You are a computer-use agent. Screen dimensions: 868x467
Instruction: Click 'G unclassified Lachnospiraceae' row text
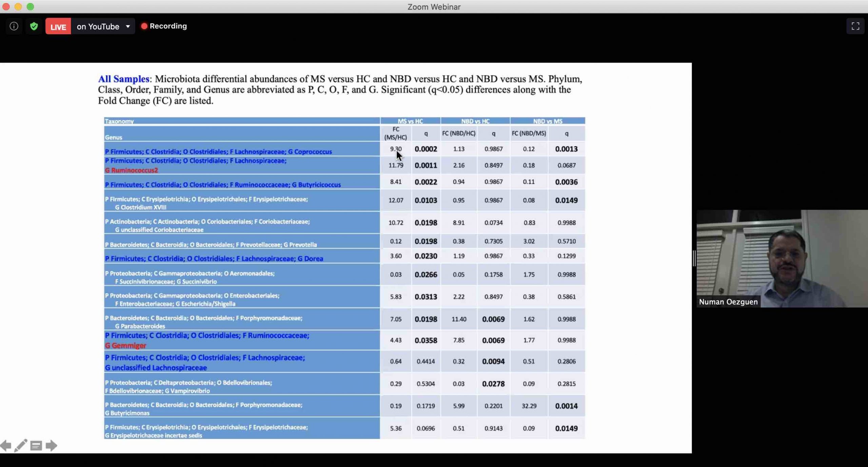tap(156, 368)
